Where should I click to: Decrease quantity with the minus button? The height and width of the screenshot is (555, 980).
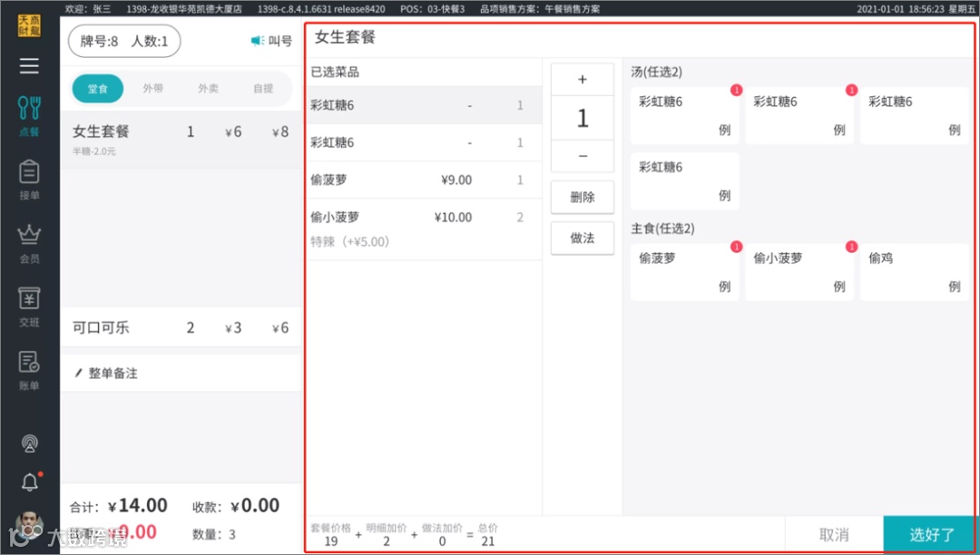(x=583, y=155)
